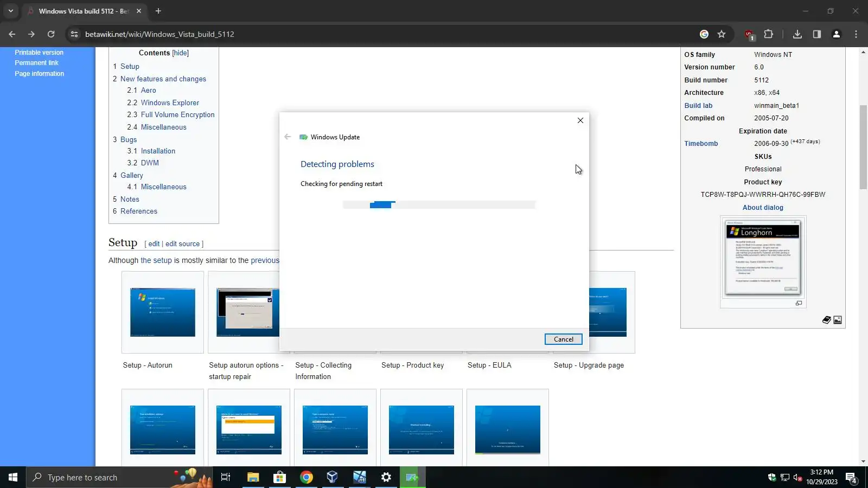Open the notification center

pos(851,478)
